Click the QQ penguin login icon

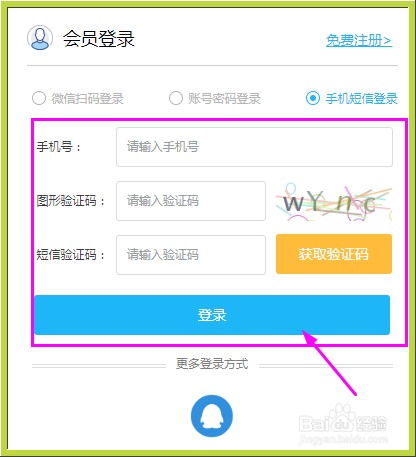212,416
